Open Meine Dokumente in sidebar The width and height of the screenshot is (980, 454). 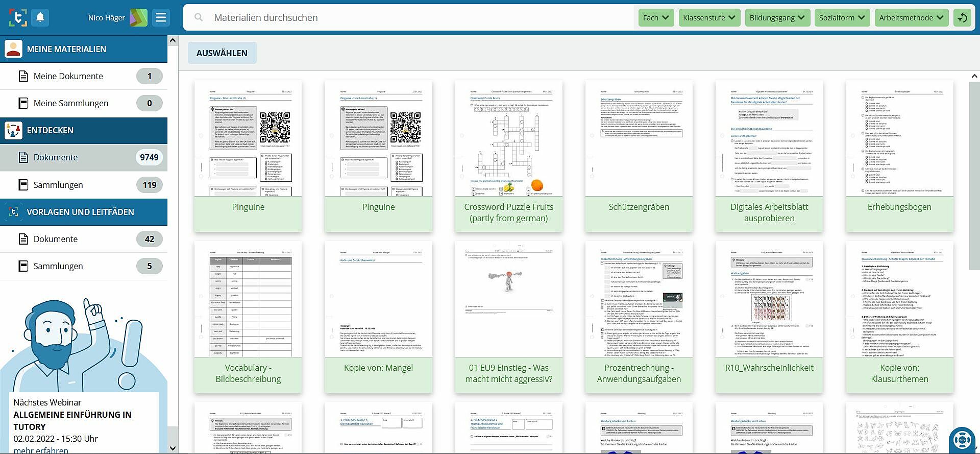tap(68, 76)
